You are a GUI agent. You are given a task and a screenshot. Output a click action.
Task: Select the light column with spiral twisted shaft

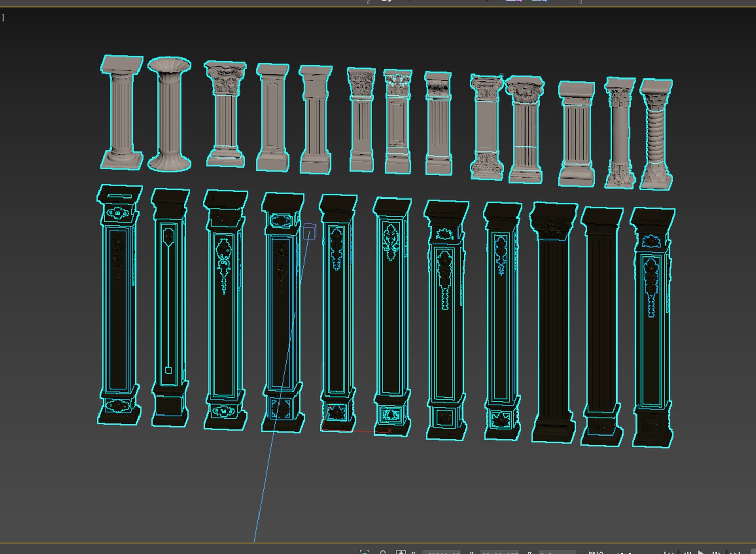(x=656, y=134)
